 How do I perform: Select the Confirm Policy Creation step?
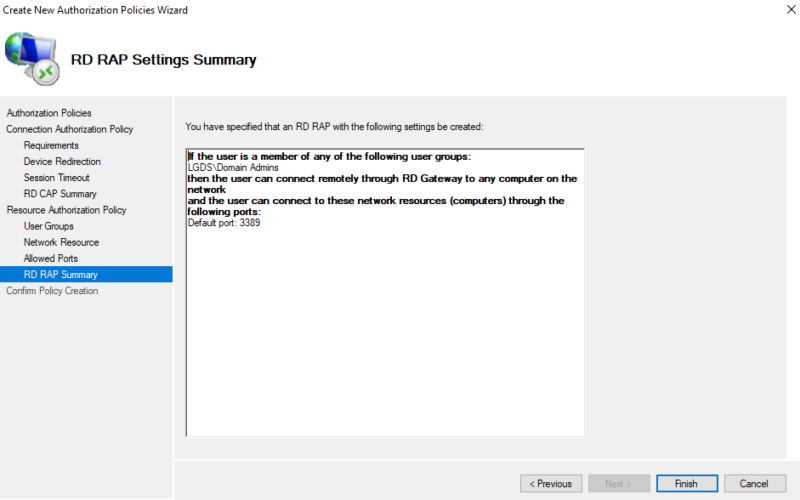(52, 291)
